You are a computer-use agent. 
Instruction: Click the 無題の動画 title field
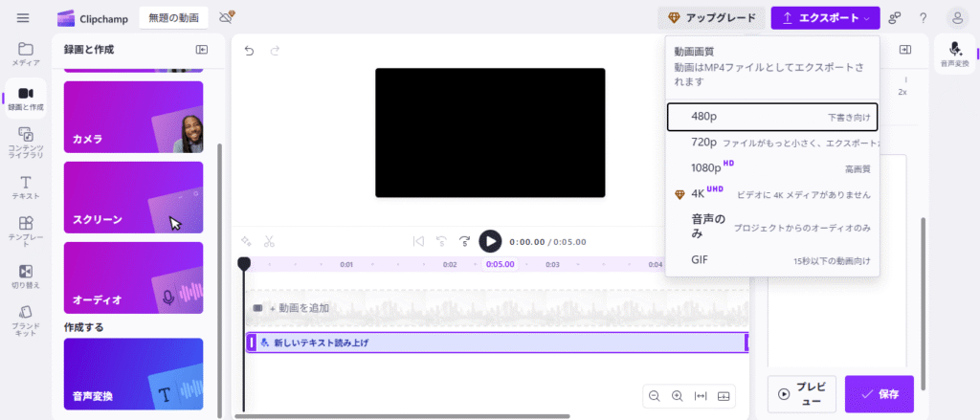point(173,18)
